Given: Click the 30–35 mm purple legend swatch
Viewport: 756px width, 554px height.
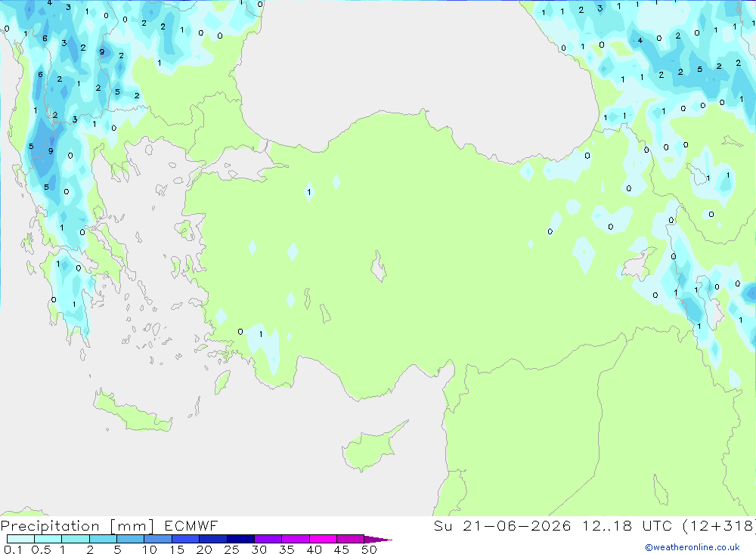Looking at the screenshot, I should click(268, 539).
